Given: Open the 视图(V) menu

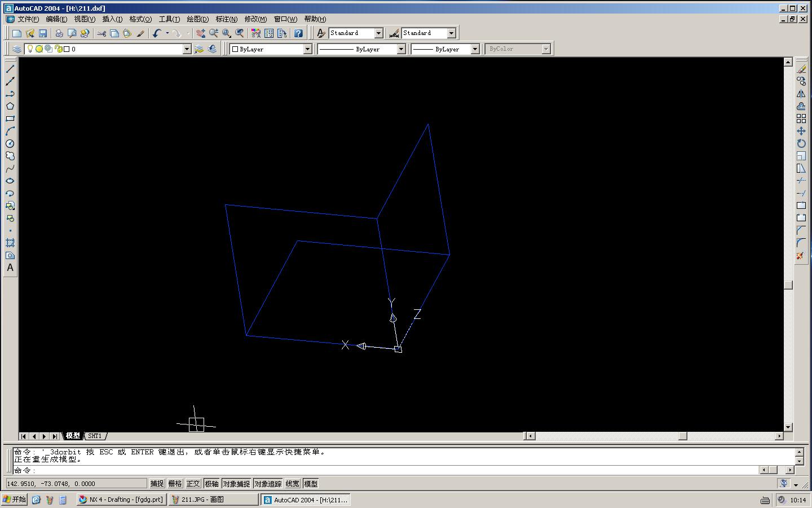Looking at the screenshot, I should click(x=85, y=19).
